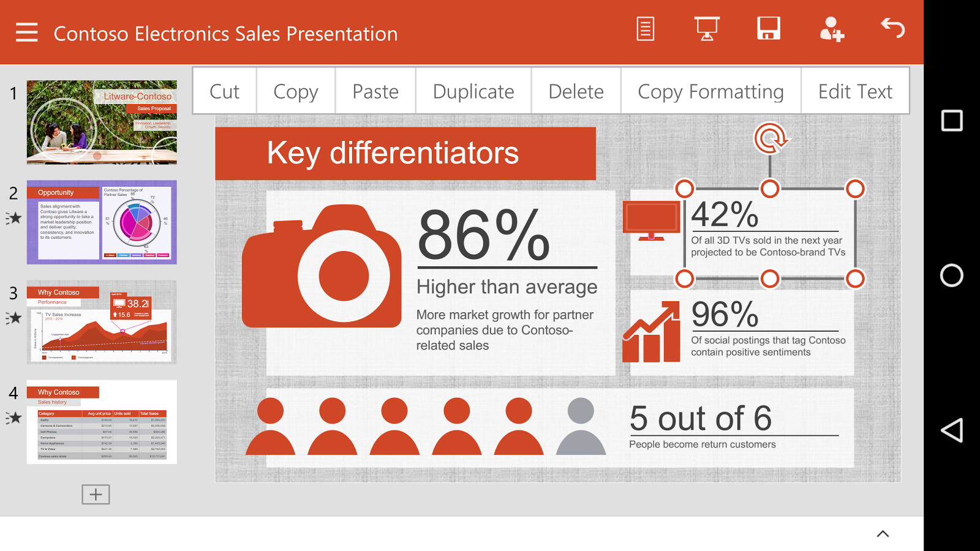Click the animation star icon beside slide 3
Image resolution: width=980 pixels, height=551 pixels.
pos(13,318)
